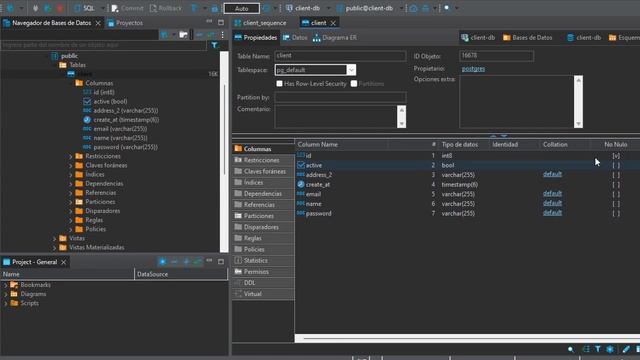
Task: Toggle the Has Row-Level Security checkbox
Action: (280, 84)
